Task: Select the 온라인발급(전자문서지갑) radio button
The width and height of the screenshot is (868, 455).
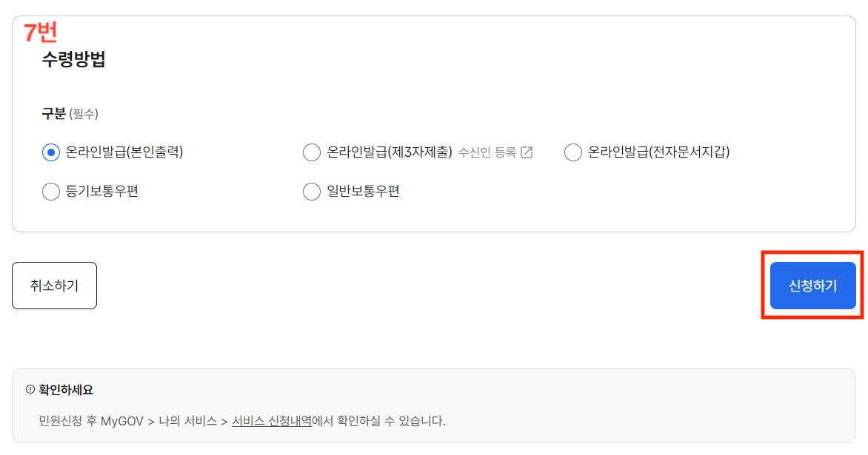Action: (x=572, y=152)
